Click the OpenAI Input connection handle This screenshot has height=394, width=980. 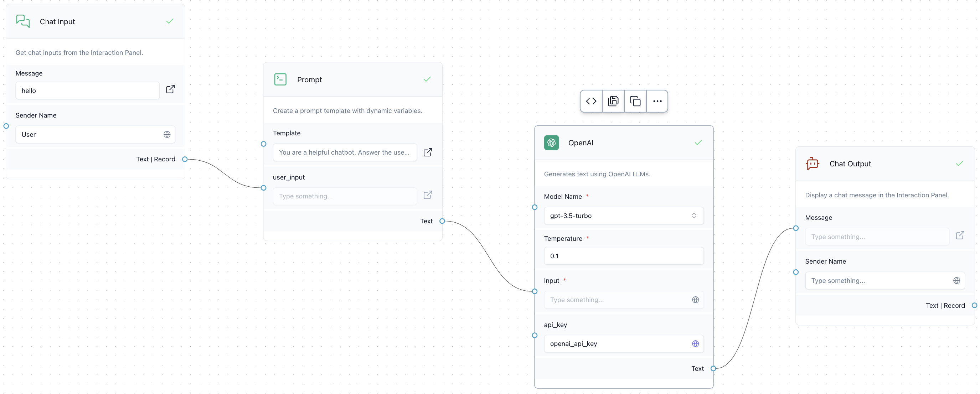(x=535, y=291)
